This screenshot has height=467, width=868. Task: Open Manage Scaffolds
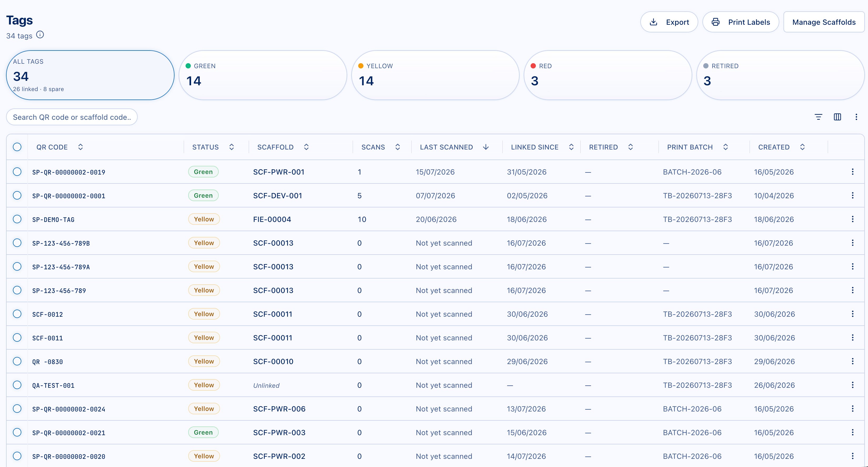click(824, 22)
